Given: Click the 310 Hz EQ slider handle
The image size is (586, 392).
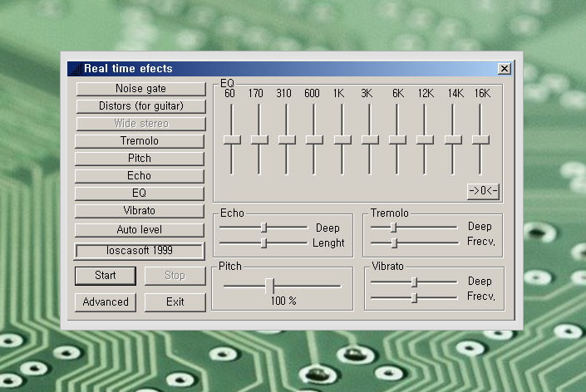Looking at the screenshot, I should tap(287, 140).
